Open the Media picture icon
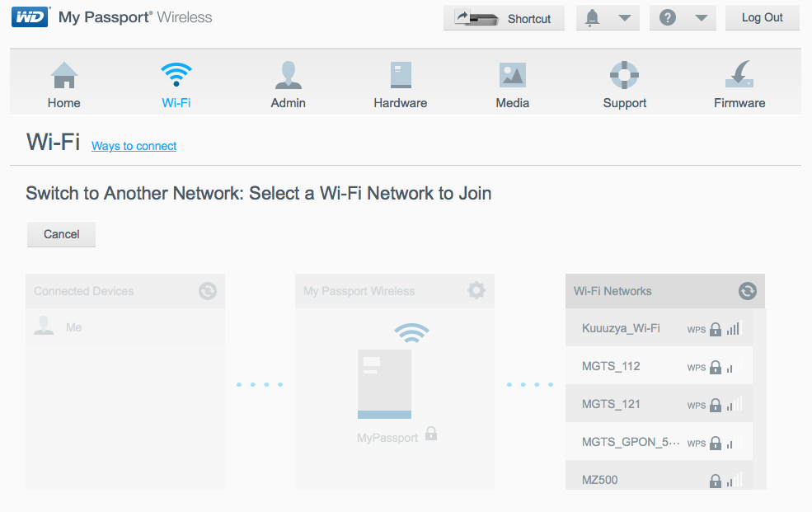The image size is (812, 512). (512, 76)
